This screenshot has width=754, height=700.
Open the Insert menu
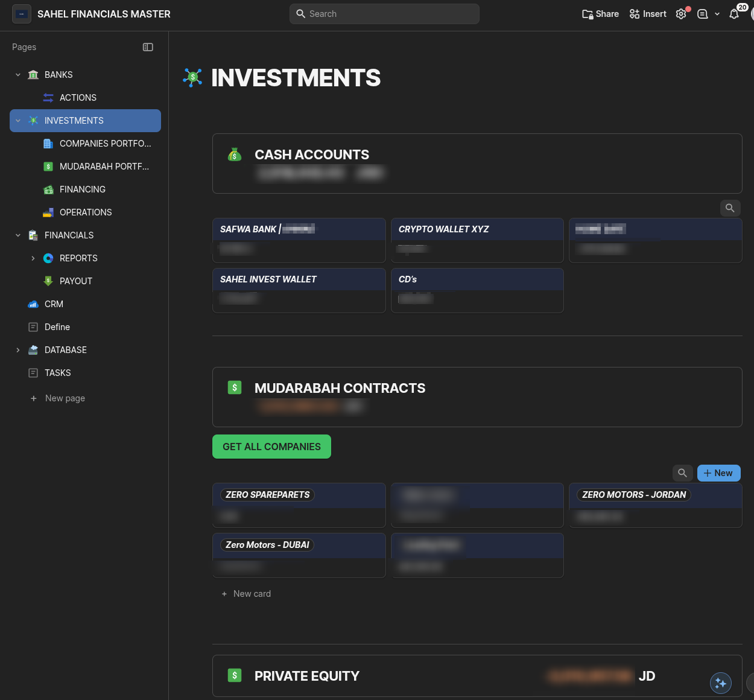coord(648,14)
